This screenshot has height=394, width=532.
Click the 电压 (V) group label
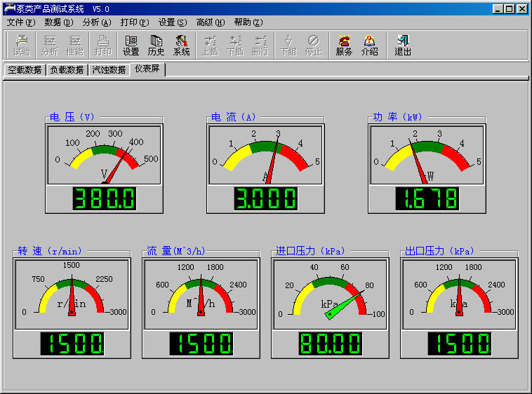click(x=72, y=117)
